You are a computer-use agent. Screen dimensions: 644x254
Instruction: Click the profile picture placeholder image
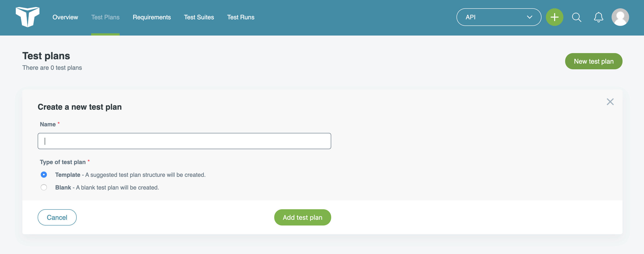point(620,17)
